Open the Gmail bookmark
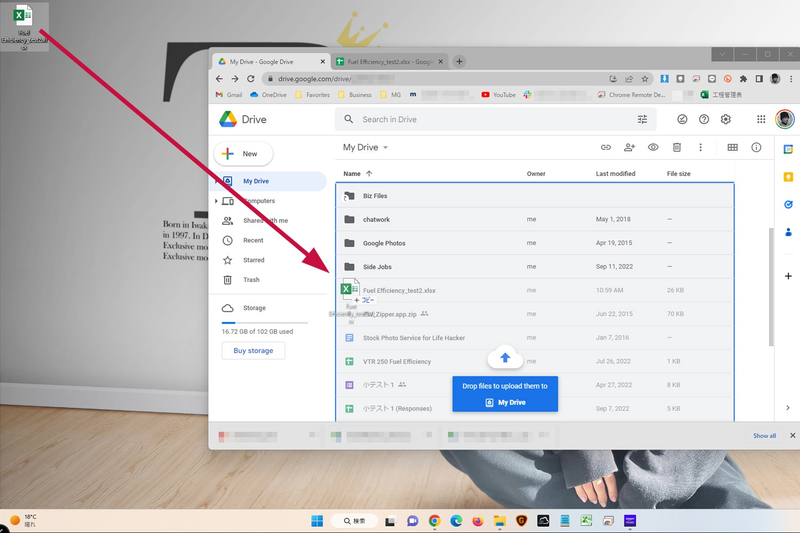800x533 pixels. (229, 95)
